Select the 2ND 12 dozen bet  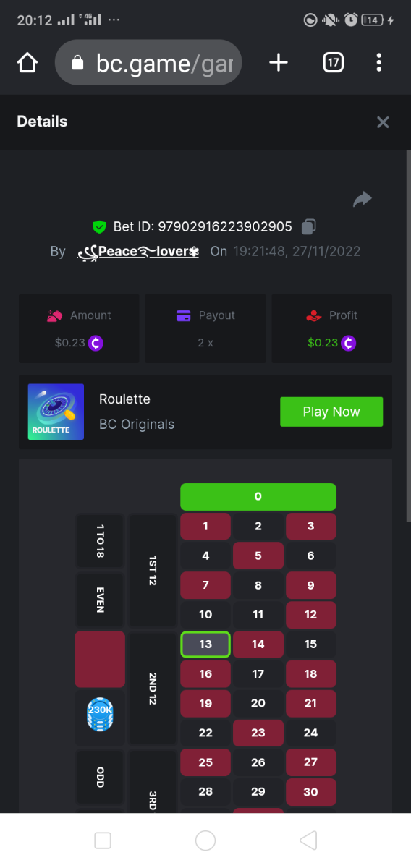coord(153,689)
